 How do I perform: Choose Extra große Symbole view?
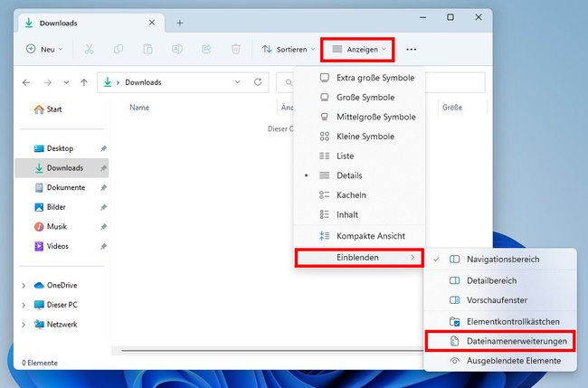coord(359,78)
